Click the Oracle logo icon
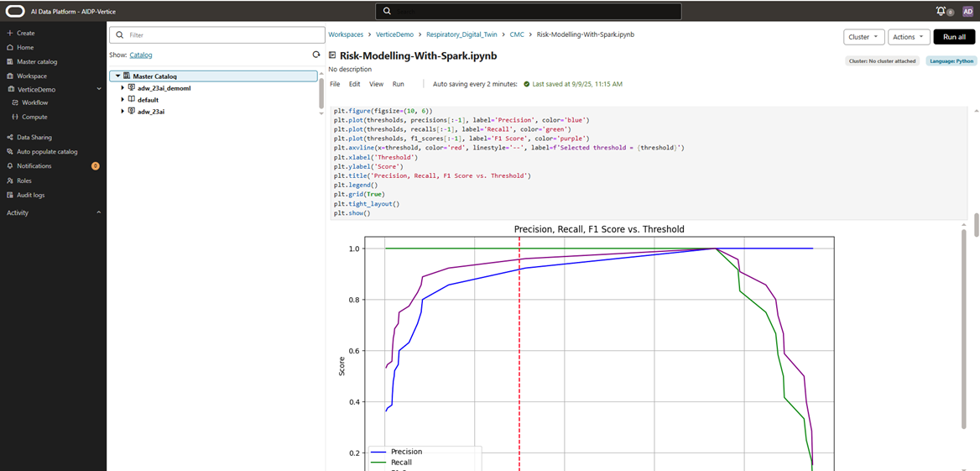980x471 pixels. coord(15,11)
